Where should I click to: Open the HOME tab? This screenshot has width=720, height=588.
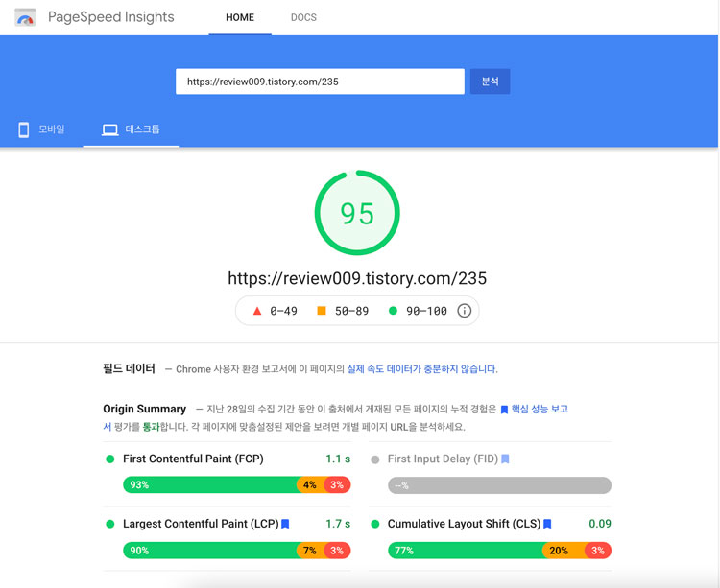click(x=240, y=17)
